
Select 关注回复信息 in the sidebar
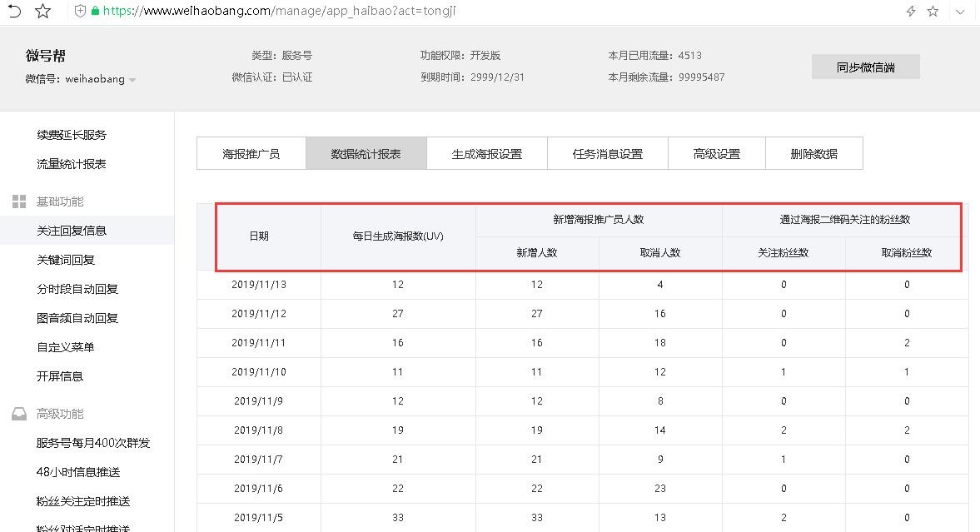(x=72, y=231)
